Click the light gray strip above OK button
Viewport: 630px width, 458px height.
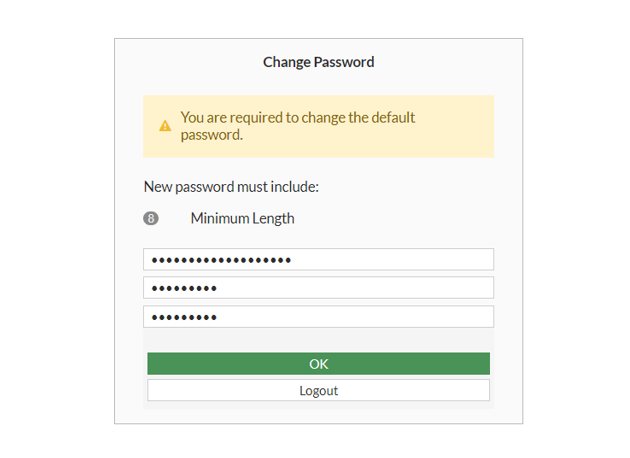(318, 340)
